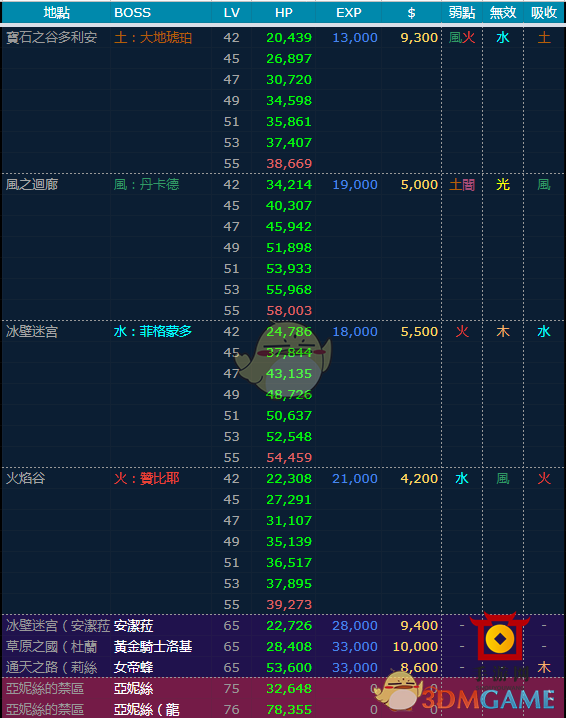Click the 土闇 weakness cell
This screenshot has width=566, height=718.
point(462,185)
